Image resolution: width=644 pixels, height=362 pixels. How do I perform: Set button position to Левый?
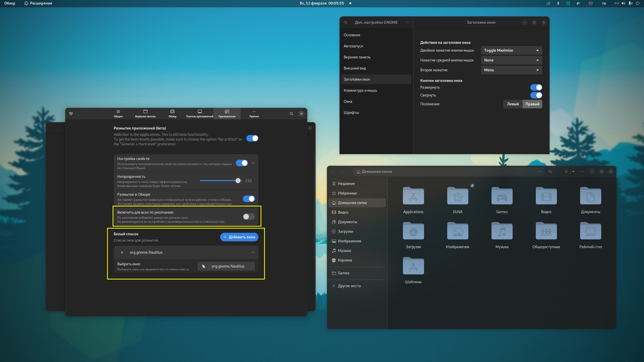pos(513,104)
